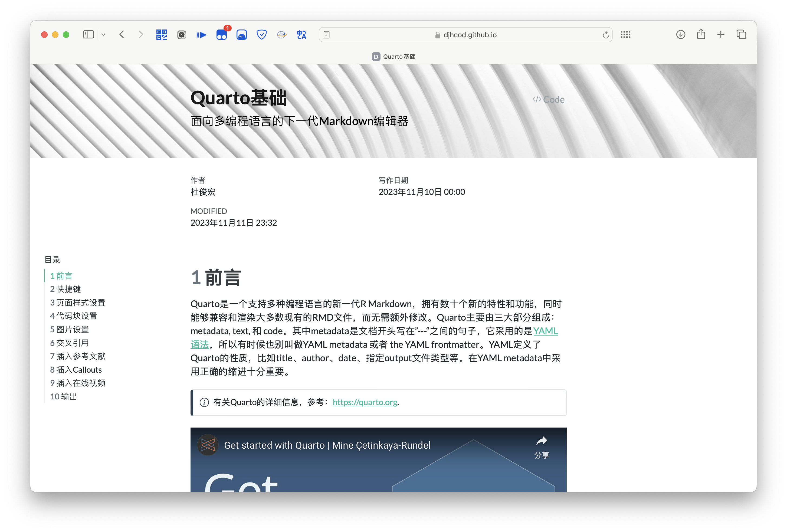Switch to the Quarto基础 tab
Viewport: 787px width, 532px height.
coord(393,56)
